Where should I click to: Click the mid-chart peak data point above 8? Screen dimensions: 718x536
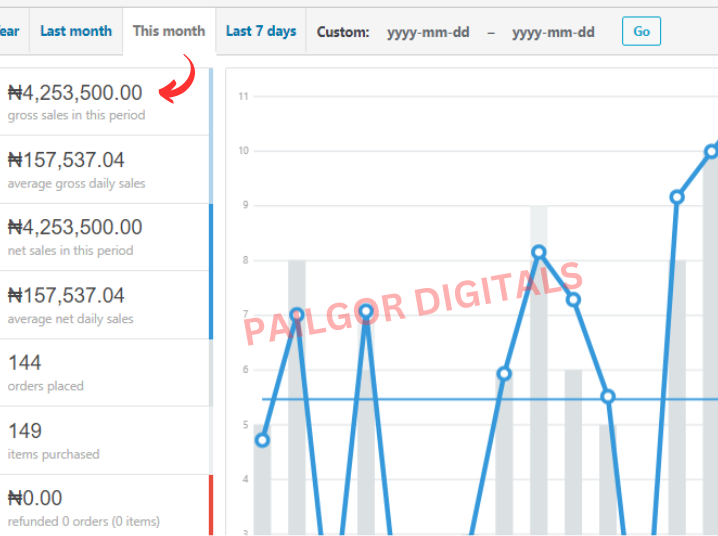539,252
